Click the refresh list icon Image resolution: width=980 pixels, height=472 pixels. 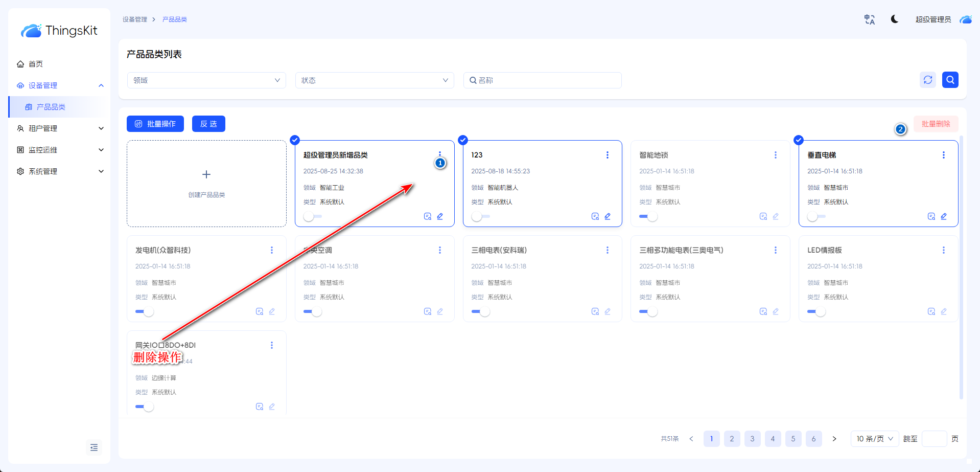(928, 80)
